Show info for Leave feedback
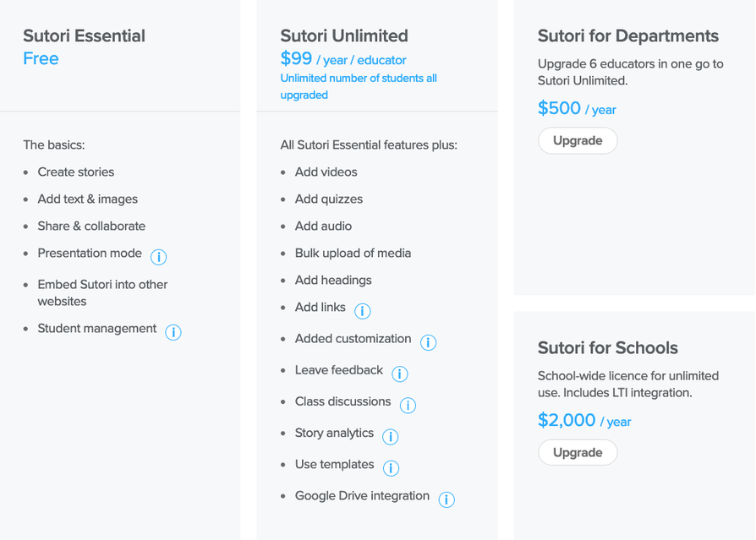 tap(400, 374)
